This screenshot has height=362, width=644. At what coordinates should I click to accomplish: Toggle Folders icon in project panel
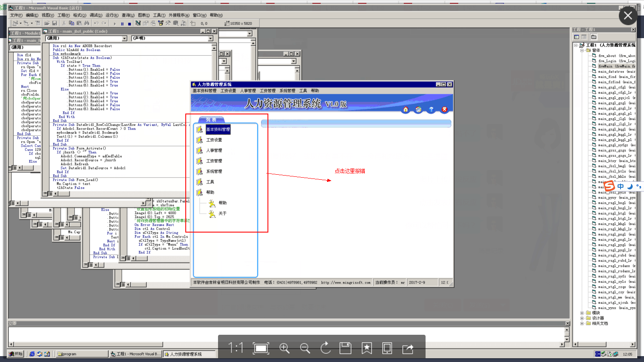[x=594, y=37]
